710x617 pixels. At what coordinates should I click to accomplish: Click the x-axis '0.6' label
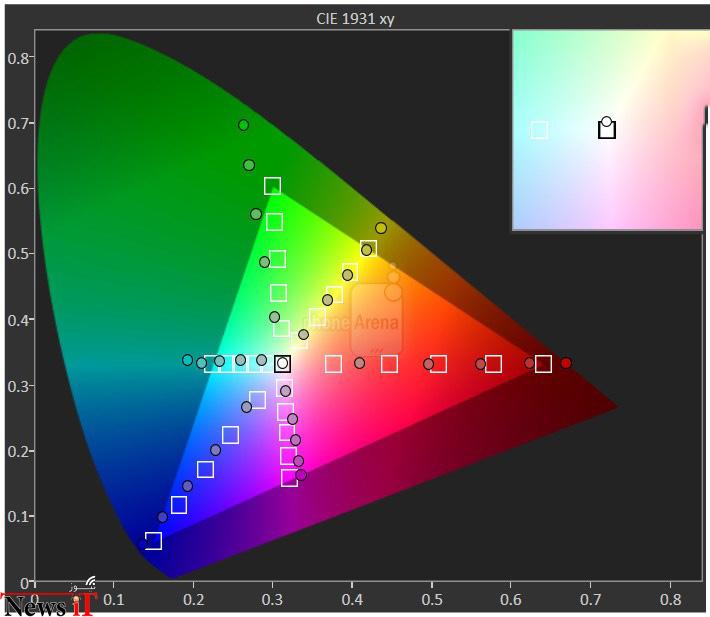point(511,599)
